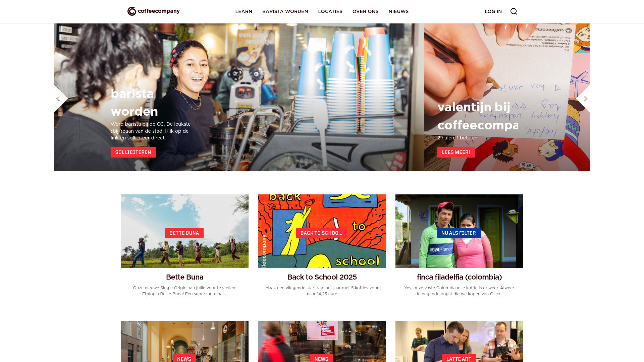644x362 pixels.
Task: Open the valentijn bij coffeecompany slide image
Action: point(507,97)
